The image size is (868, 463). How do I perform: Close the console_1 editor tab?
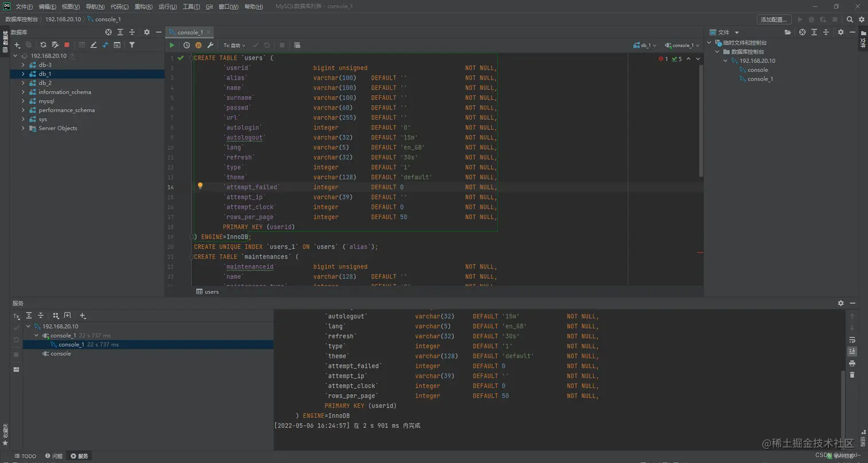[208, 33]
